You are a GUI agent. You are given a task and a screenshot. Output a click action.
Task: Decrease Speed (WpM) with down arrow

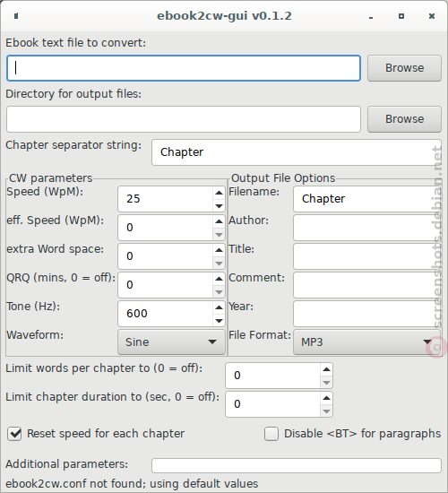click(219, 206)
